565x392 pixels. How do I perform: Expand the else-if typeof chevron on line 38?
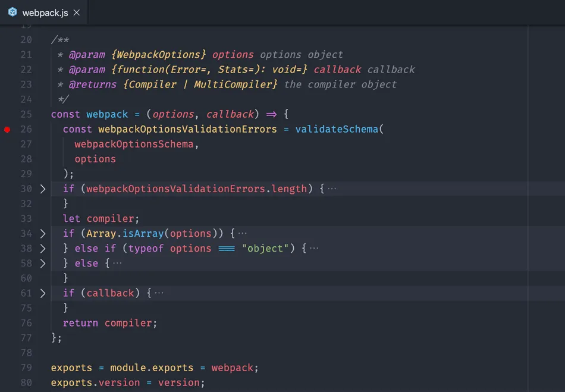click(42, 249)
